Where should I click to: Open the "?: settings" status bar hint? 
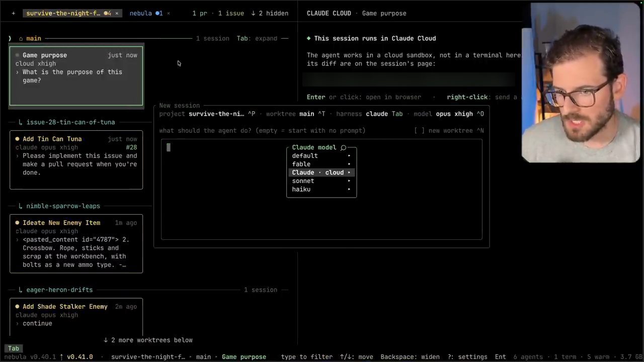pos(467,357)
